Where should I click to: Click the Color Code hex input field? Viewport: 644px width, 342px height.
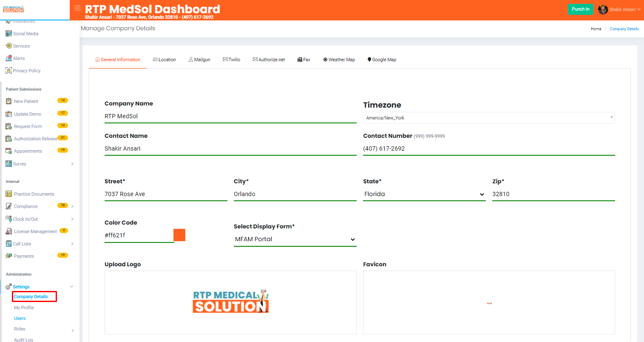click(139, 236)
